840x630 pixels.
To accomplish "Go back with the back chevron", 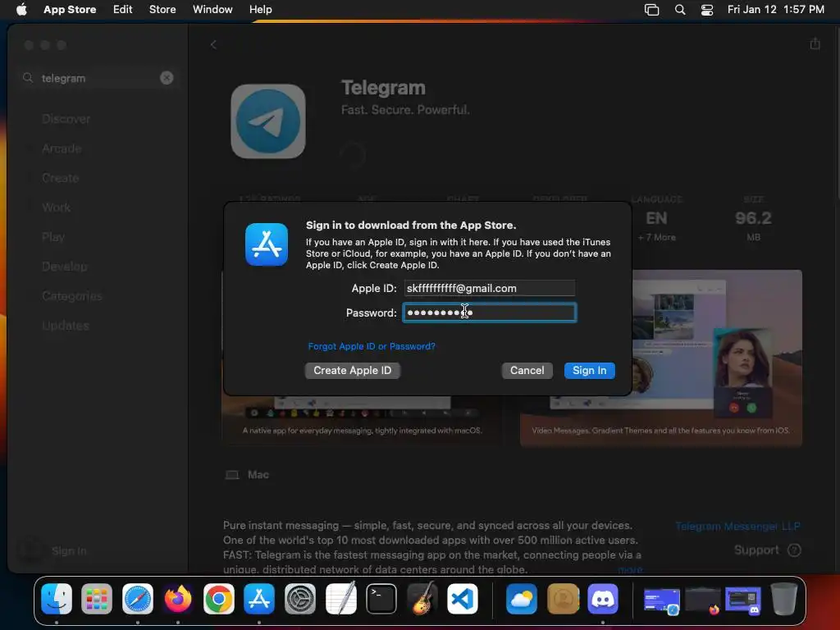I will [213, 44].
